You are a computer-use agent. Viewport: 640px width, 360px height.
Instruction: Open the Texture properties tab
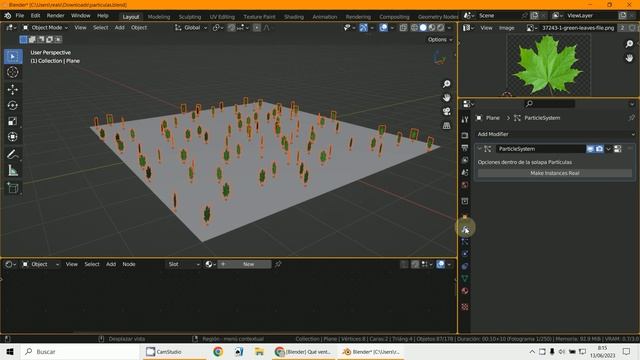(465, 307)
